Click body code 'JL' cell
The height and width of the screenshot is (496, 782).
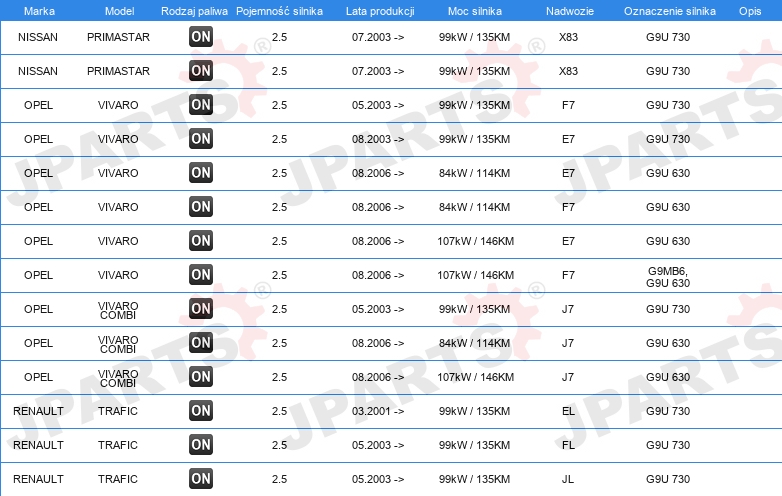568,479
